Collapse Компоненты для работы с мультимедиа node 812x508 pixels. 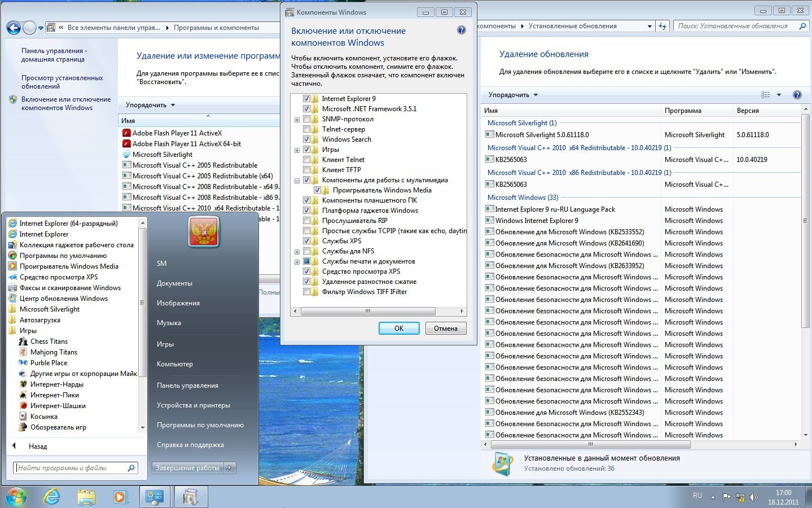pyautogui.click(x=297, y=181)
